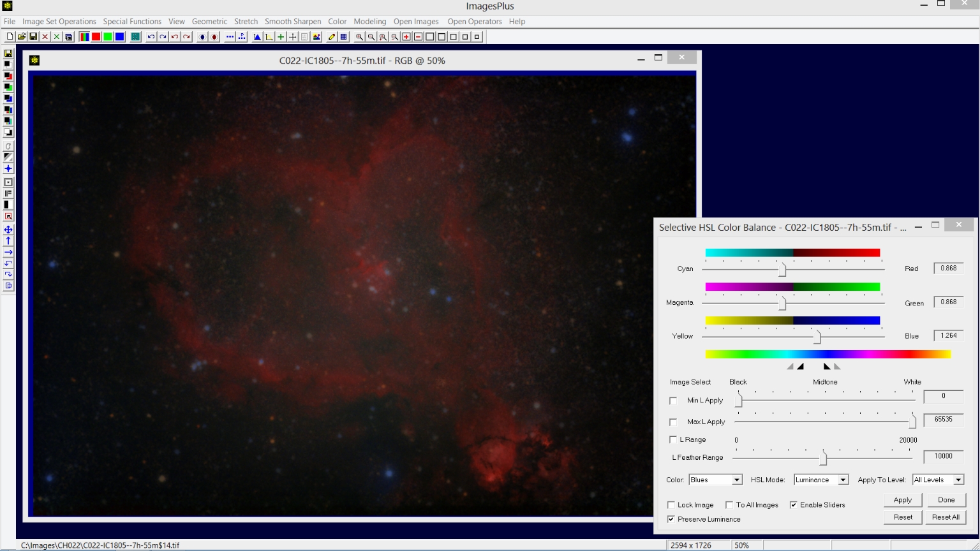Image resolution: width=980 pixels, height=551 pixels.
Task: Click the L Feather Range field showing 10000
Action: 944,457
